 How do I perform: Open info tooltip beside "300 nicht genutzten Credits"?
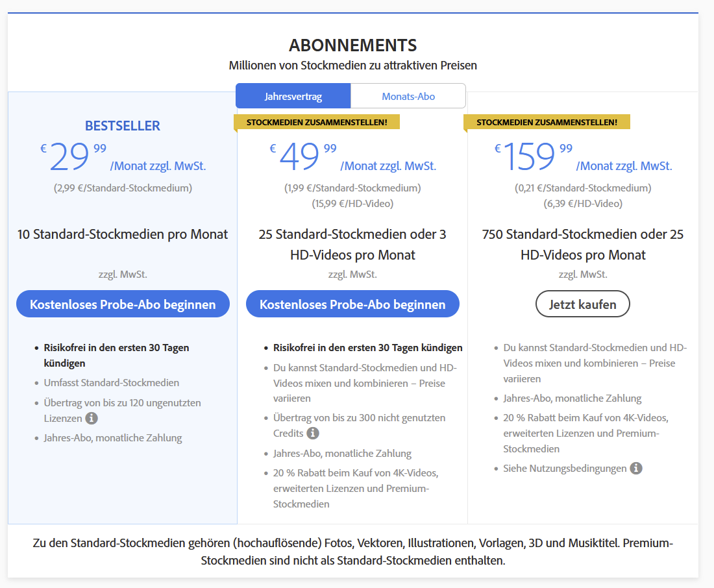(x=314, y=433)
